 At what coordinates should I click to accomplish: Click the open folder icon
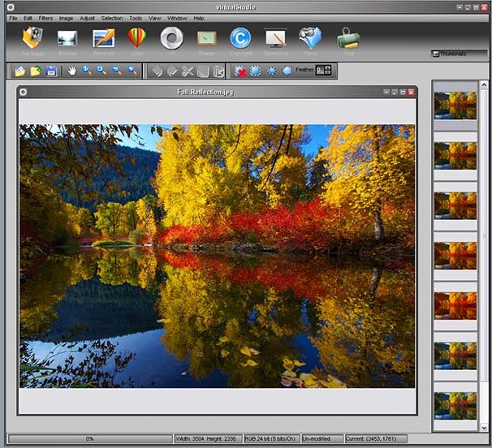coord(20,71)
